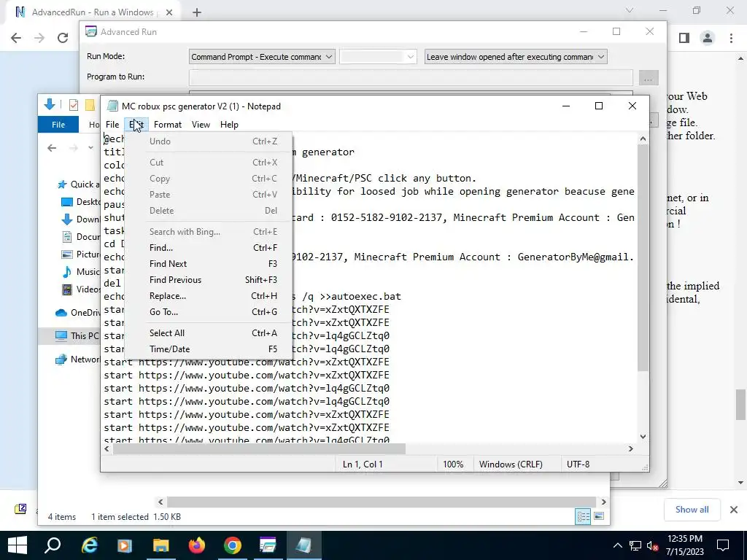Select Pictures in Explorer sidebar
This screenshot has height=560, width=747.
click(80, 254)
